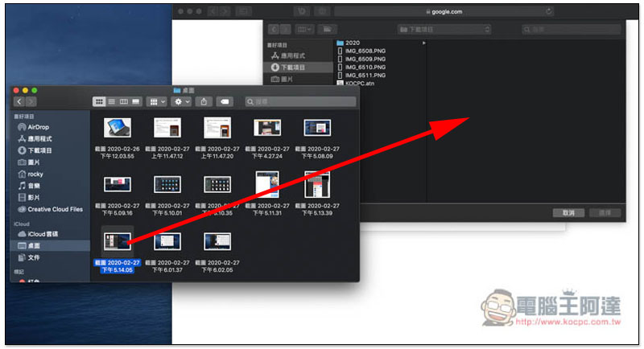Open view options dropdown in file dialog
Screen dimensions: 644x349
304,30
